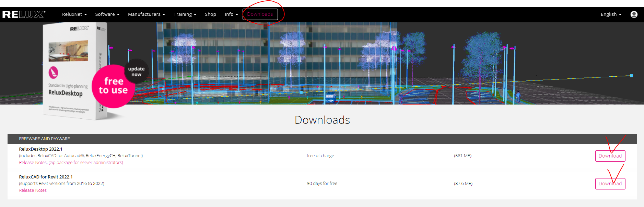Screen dimensions: 644x207
Task: Expand the Training dropdown menu
Action: click(x=185, y=14)
